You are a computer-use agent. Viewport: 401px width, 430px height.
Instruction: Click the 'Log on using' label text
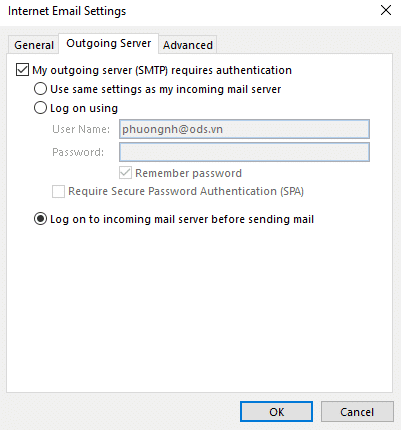[x=84, y=108]
